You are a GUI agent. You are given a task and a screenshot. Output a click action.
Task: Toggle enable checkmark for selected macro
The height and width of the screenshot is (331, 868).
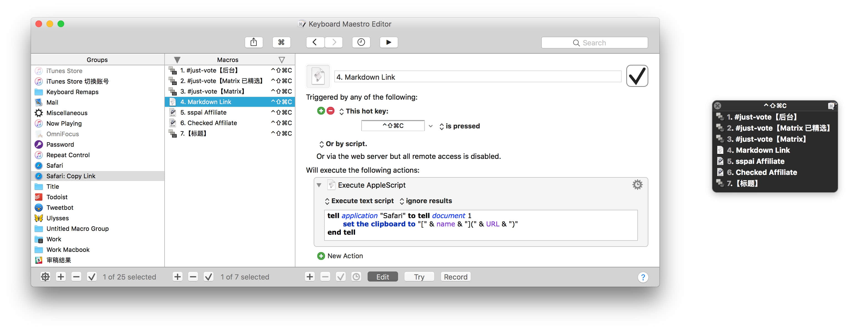click(x=209, y=277)
